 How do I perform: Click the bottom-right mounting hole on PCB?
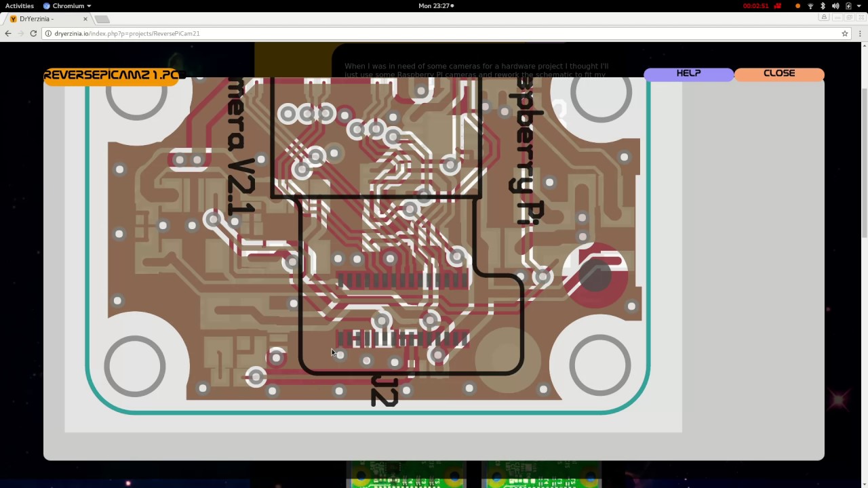599,366
